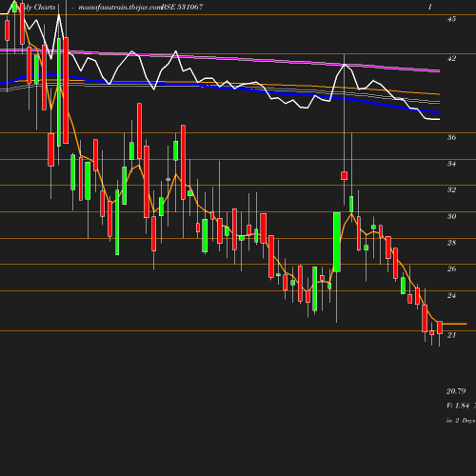Click the 26 price axis label
Screen dimensions: 476x476
point(451,268)
